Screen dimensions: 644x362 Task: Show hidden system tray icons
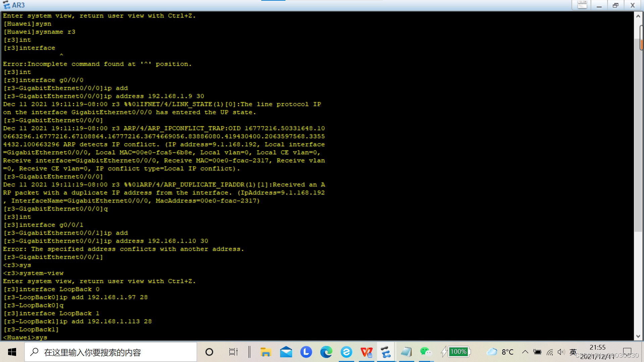[x=525, y=352]
